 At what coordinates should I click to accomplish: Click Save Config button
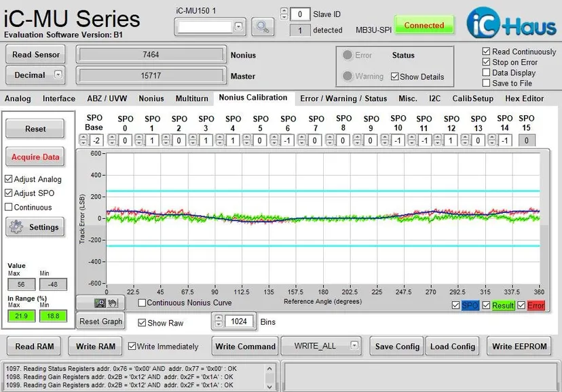[x=397, y=346]
